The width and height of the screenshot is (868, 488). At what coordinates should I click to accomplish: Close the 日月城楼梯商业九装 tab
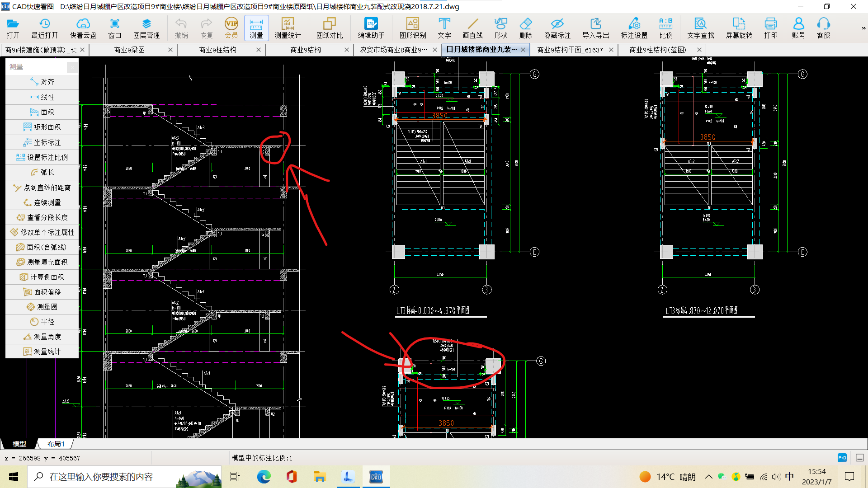tap(523, 50)
